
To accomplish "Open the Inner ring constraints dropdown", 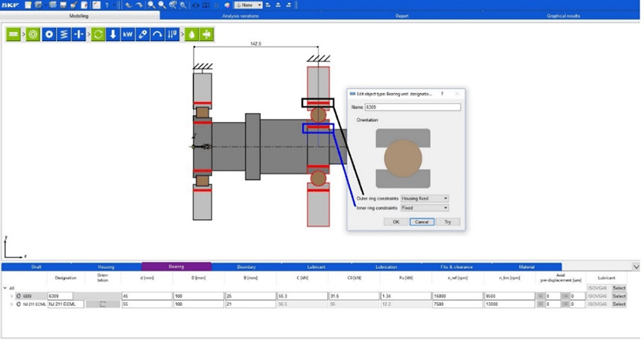I will pyautogui.click(x=424, y=207).
